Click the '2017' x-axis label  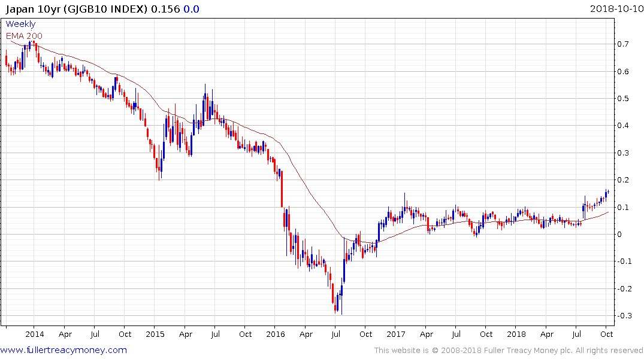pos(396,334)
